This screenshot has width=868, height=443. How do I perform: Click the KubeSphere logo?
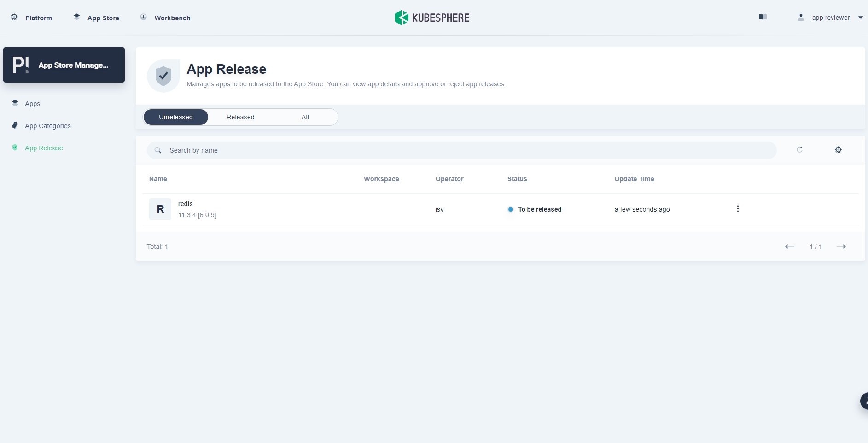point(432,18)
